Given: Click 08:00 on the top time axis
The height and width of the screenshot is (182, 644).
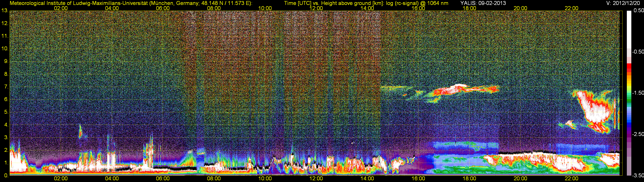Looking at the screenshot, I should click(214, 8).
